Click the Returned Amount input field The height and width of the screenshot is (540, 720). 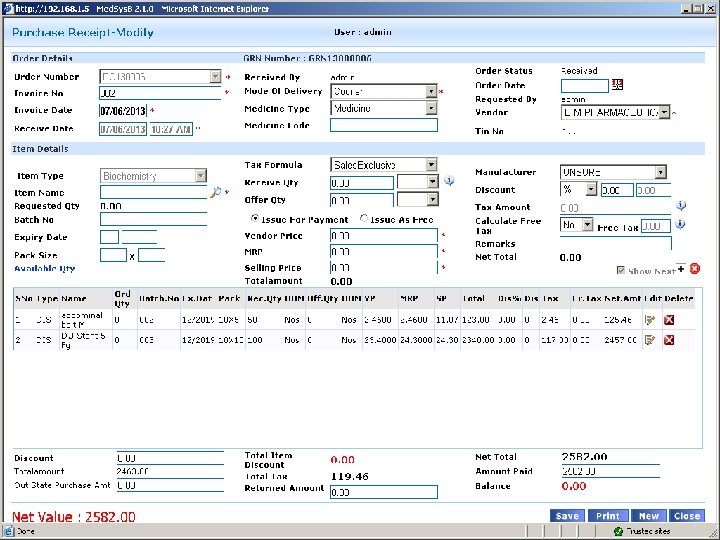pos(383,492)
